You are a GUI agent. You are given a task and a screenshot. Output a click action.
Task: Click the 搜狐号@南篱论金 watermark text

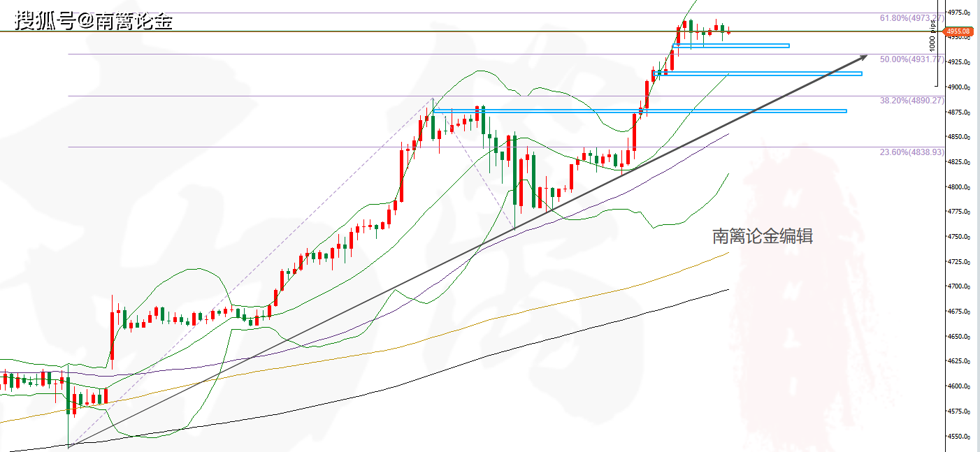click(x=94, y=22)
